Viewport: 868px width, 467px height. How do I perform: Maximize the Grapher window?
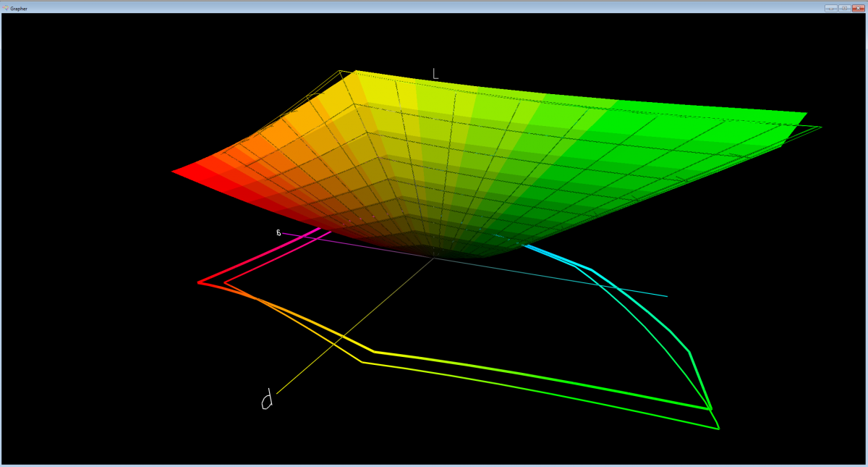[843, 8]
